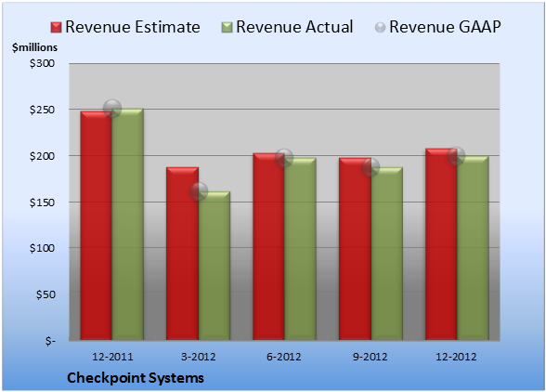Select the red estimate bar for 12-2011
The image size is (546, 392).
97,226
